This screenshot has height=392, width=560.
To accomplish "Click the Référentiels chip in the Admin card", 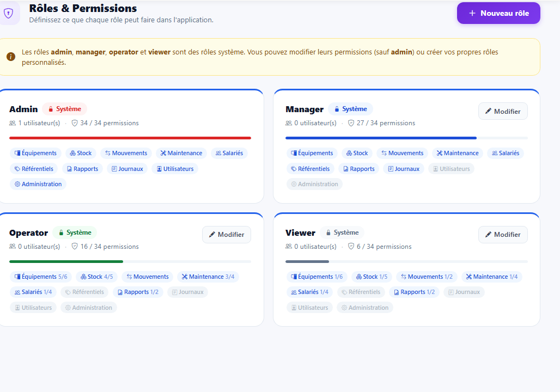I will [34, 169].
